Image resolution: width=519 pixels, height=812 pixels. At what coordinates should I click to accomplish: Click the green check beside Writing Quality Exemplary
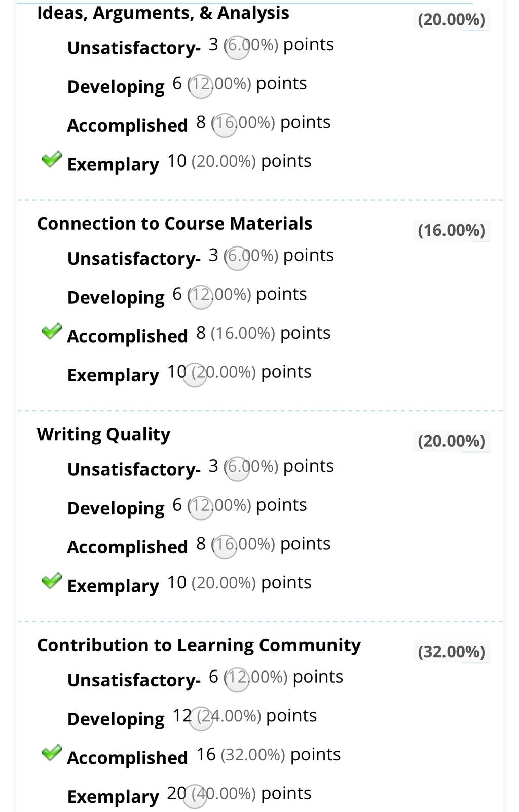click(x=51, y=581)
